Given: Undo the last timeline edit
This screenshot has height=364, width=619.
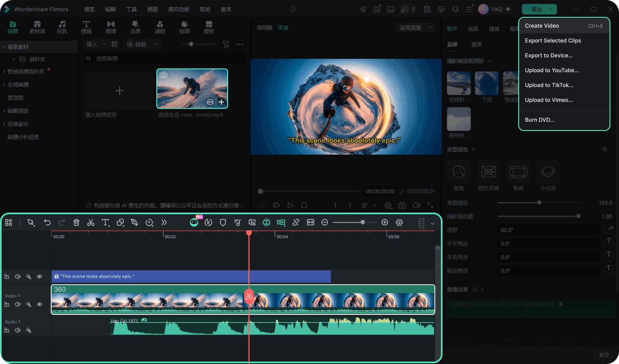Looking at the screenshot, I should pyautogui.click(x=47, y=223).
